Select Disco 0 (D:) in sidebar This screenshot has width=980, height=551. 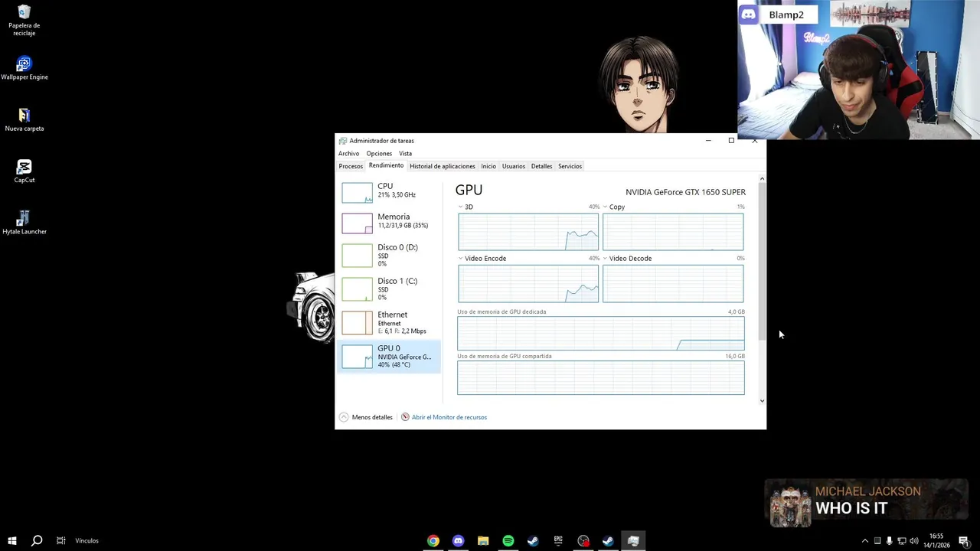click(x=390, y=255)
